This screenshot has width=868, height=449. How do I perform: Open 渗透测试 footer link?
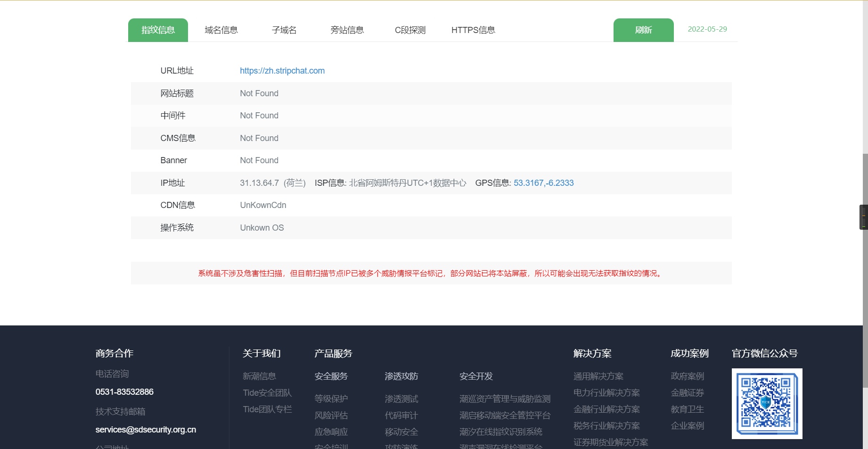click(x=401, y=399)
